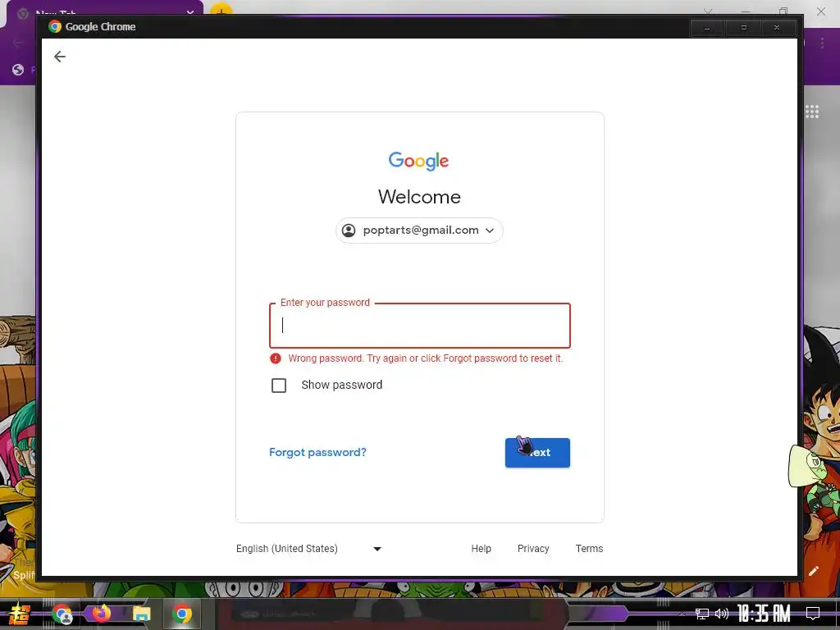Maximize the Google Chrome sign-in window
Viewport: 840px width, 630px height.
click(x=743, y=28)
